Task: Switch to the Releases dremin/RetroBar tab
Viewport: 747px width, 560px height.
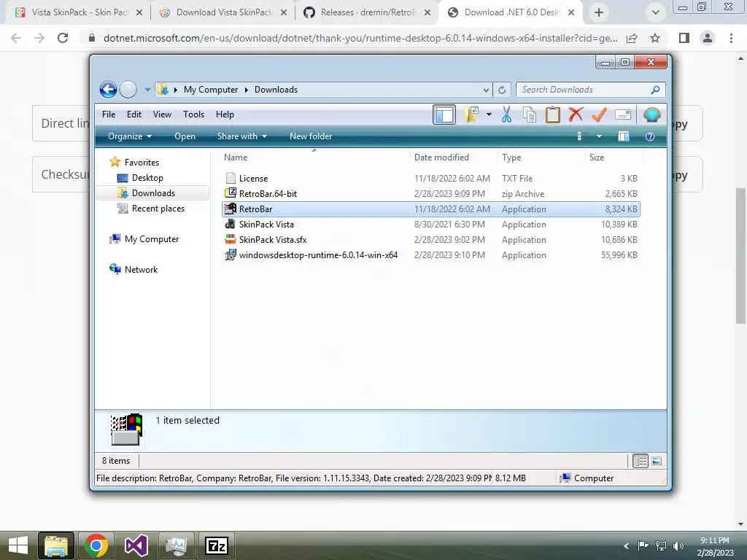Action: click(368, 12)
